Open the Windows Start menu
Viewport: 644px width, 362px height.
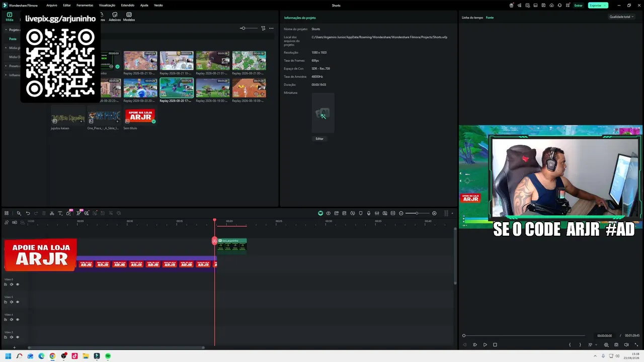[x=8, y=356]
